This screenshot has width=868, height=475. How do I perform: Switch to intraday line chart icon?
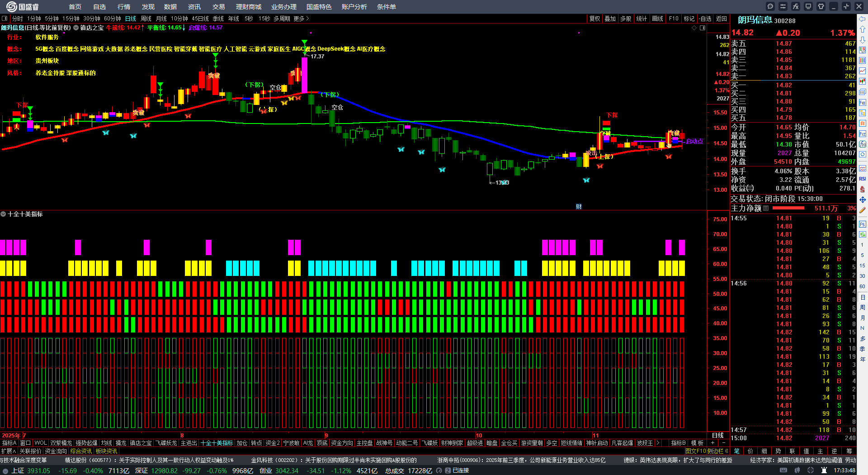click(x=863, y=71)
